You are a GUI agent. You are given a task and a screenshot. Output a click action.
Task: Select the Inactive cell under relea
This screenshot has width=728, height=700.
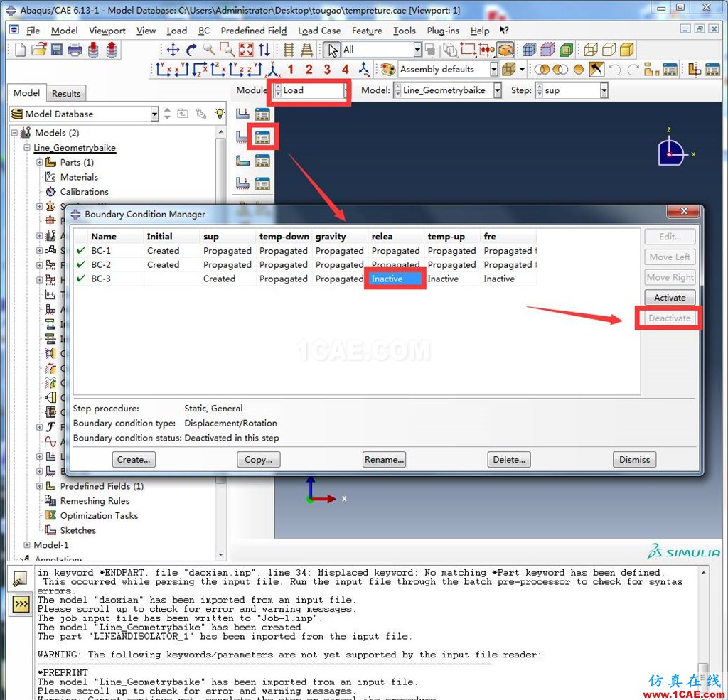tap(395, 279)
